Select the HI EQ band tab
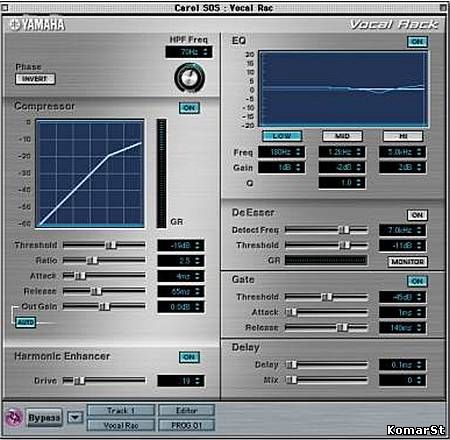This screenshot has height=440, width=450. (x=403, y=136)
